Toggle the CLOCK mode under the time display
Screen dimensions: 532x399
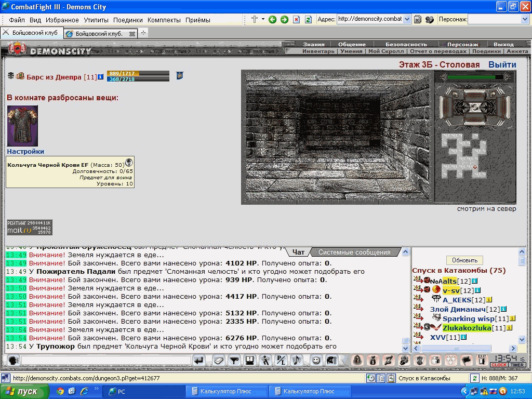(499, 365)
